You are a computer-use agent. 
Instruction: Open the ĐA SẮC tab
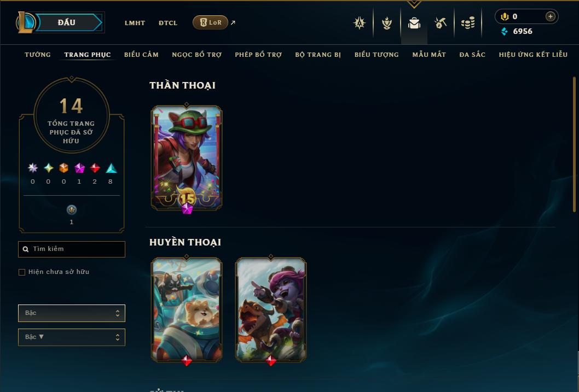pos(472,55)
